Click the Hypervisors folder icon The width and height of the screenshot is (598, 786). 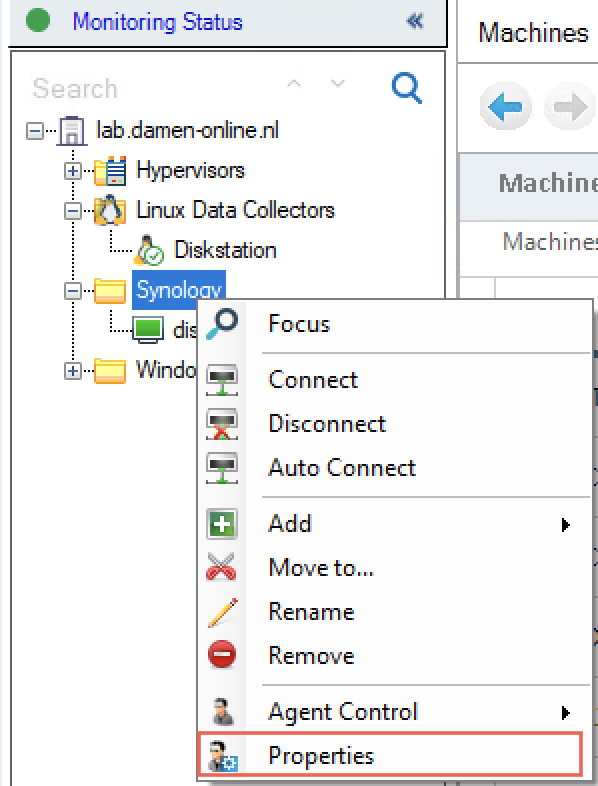110,171
